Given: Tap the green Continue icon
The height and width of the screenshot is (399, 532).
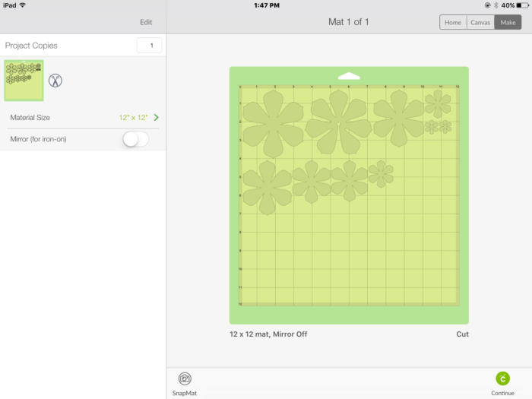Looking at the screenshot, I should click(502, 378).
